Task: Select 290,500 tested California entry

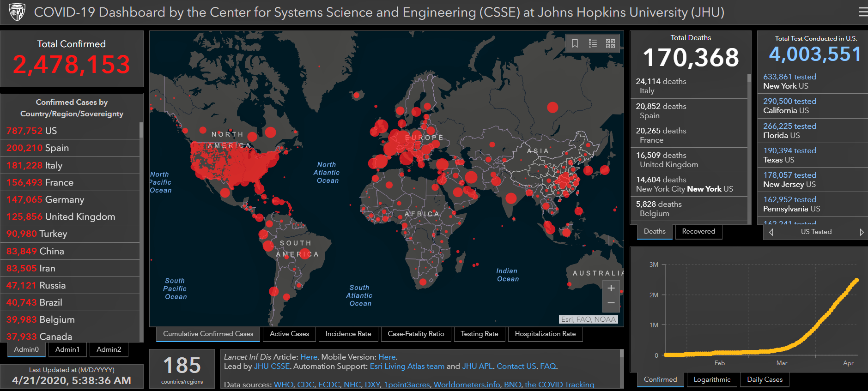Action: coord(813,106)
